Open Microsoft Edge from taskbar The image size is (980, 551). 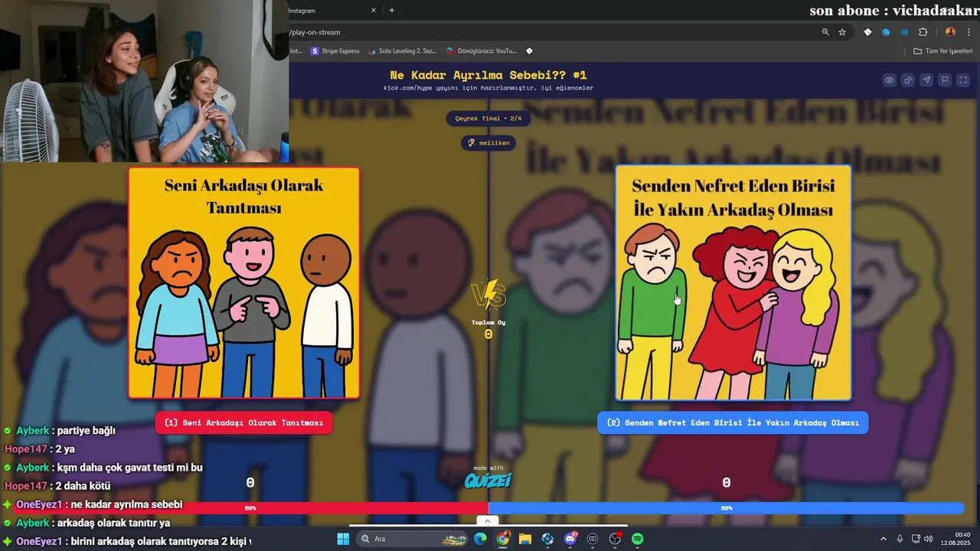point(480,539)
